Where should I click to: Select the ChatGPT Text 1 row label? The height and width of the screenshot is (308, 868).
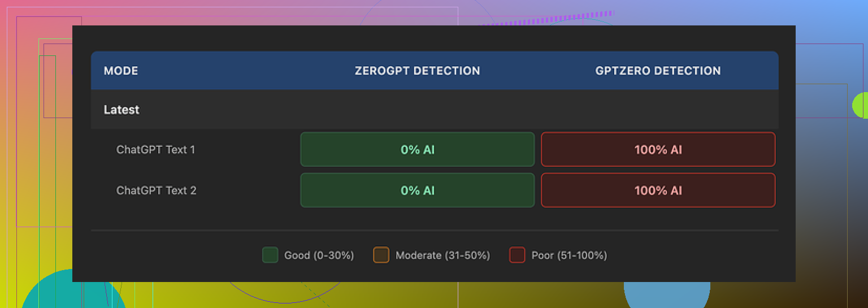point(156,150)
